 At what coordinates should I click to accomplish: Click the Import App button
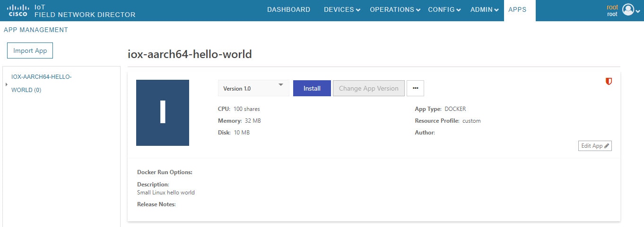point(30,50)
